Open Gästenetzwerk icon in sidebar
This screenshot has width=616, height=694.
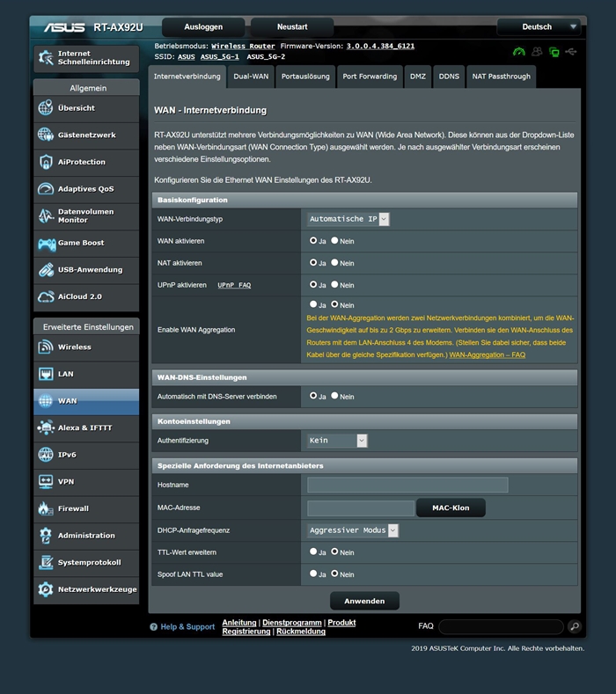tap(46, 135)
